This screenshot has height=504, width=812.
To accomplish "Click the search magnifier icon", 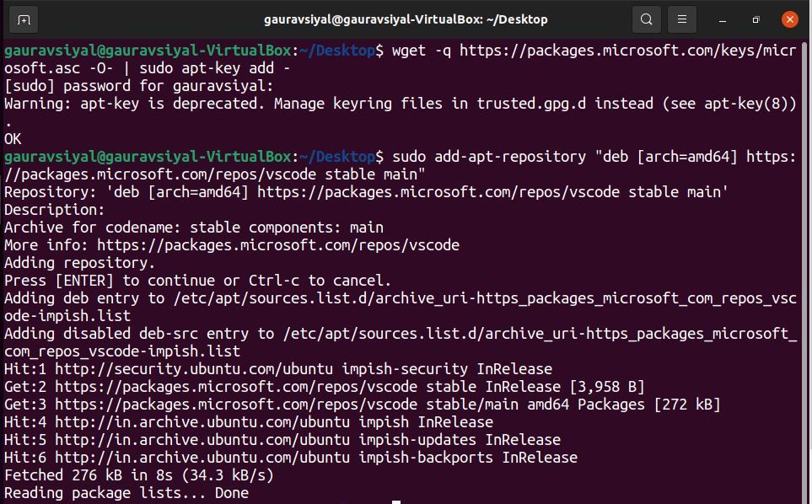I will tap(647, 19).
